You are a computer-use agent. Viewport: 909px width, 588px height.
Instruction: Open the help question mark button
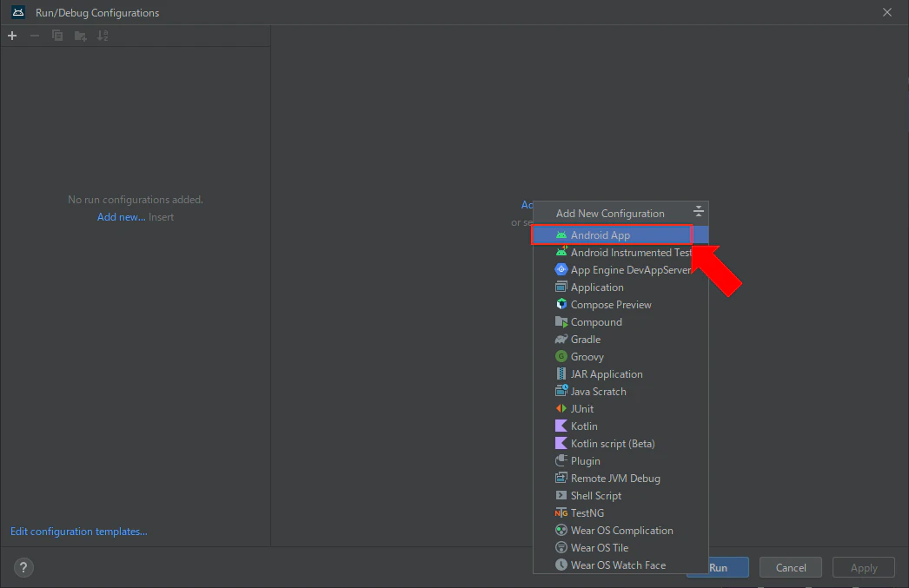[x=23, y=568]
